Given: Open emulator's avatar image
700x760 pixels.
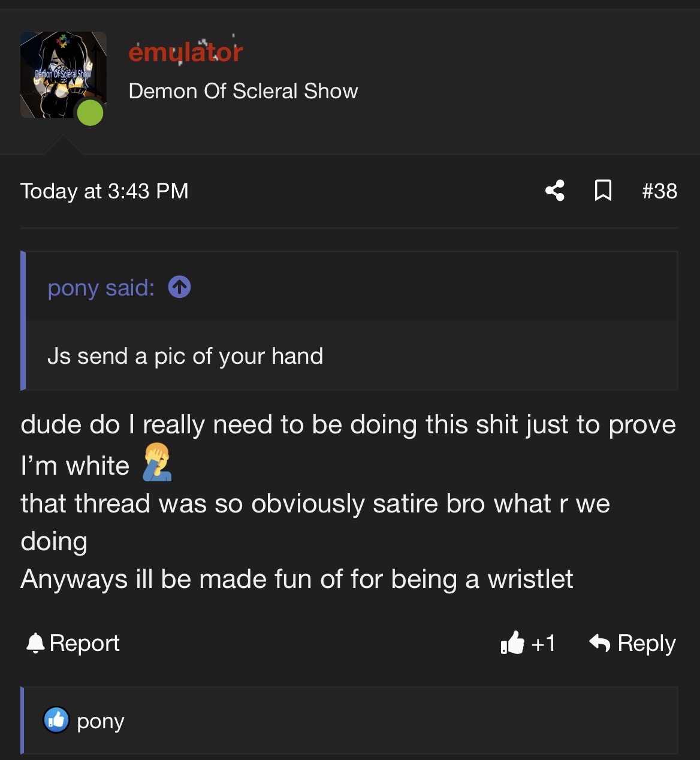Looking at the screenshot, I should click(64, 75).
